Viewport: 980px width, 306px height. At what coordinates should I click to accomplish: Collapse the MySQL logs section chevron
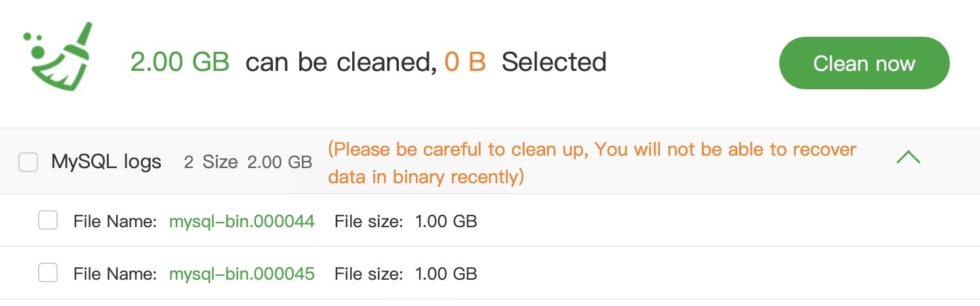point(908,158)
